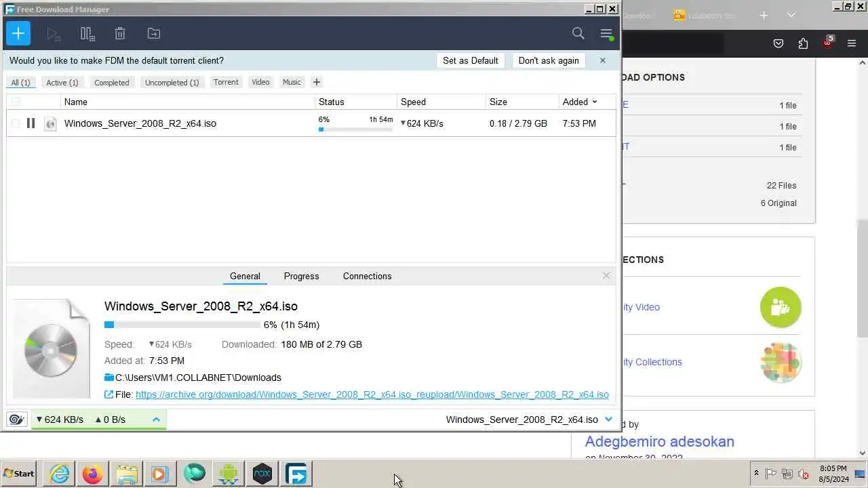The width and height of the screenshot is (868, 488).
Task: Click the download progress bar in list row
Action: (x=355, y=129)
